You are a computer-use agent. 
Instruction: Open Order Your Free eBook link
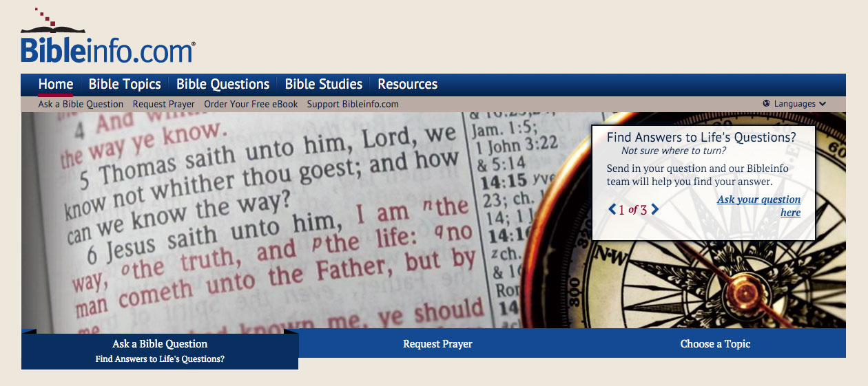click(251, 104)
